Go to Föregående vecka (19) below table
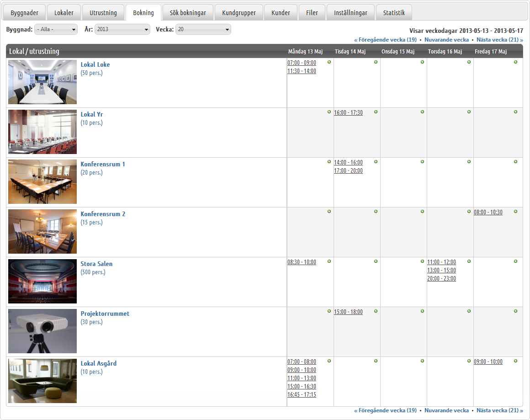The width and height of the screenshot is (530, 420). (385, 410)
